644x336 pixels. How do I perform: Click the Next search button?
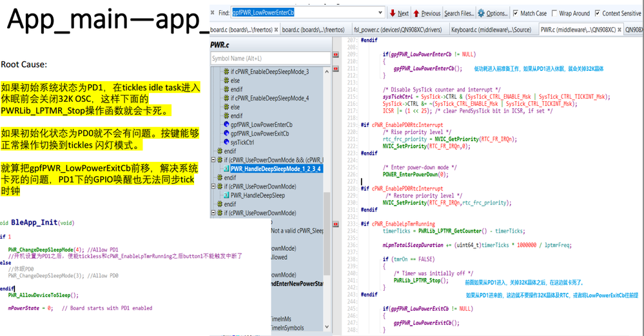click(x=399, y=13)
